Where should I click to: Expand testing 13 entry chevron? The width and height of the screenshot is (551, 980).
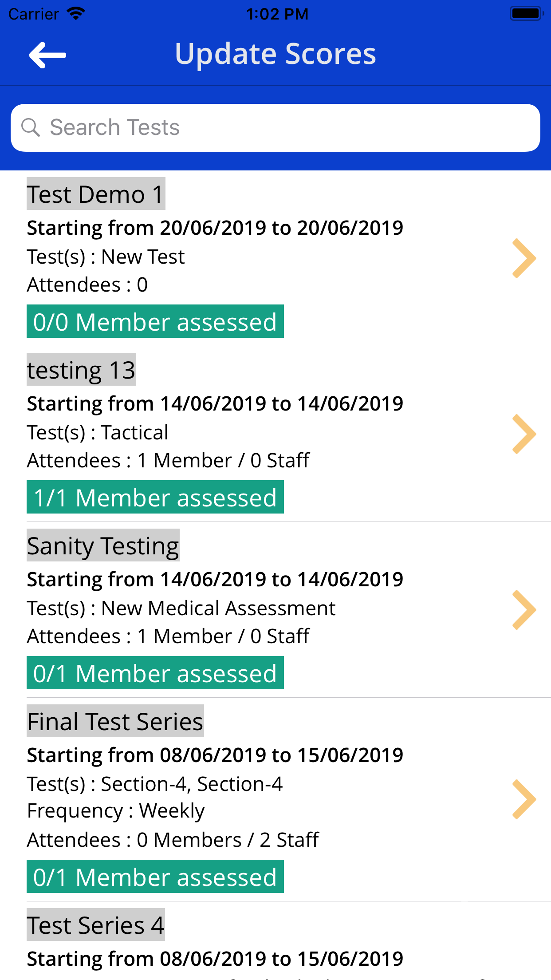[x=524, y=434]
